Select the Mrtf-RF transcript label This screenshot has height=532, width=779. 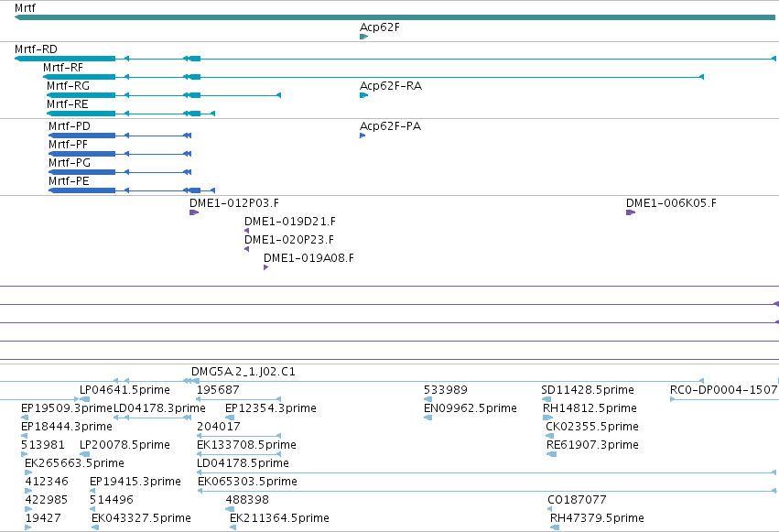pyautogui.click(x=62, y=68)
